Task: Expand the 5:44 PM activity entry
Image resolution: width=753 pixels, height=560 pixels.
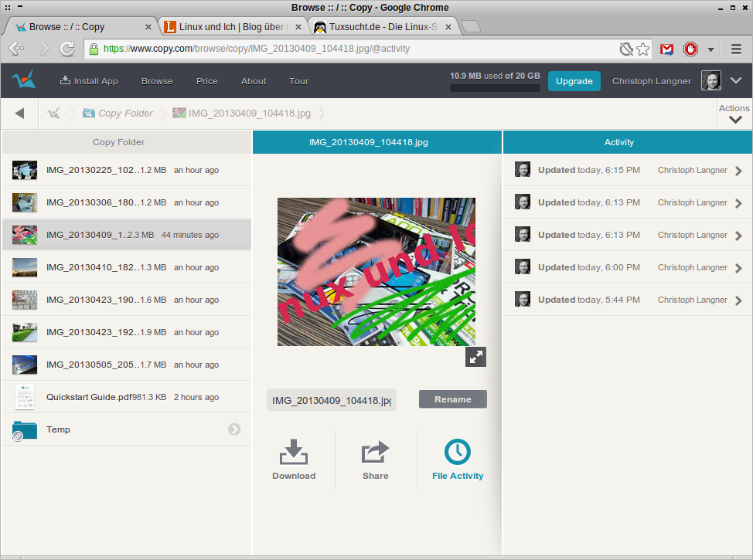Action: click(x=738, y=300)
